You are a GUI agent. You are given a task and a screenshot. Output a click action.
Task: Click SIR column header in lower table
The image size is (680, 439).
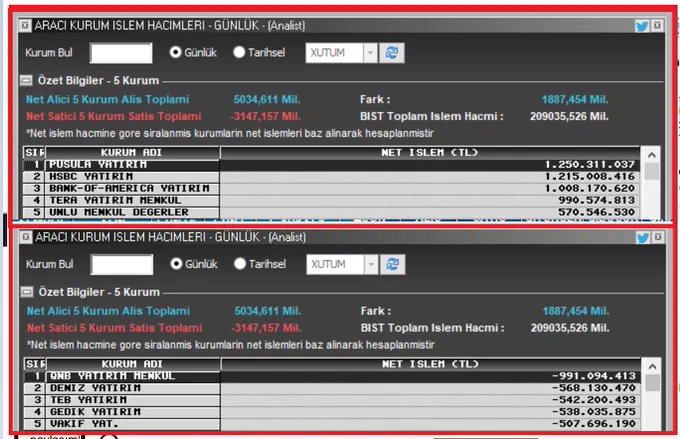coord(35,364)
